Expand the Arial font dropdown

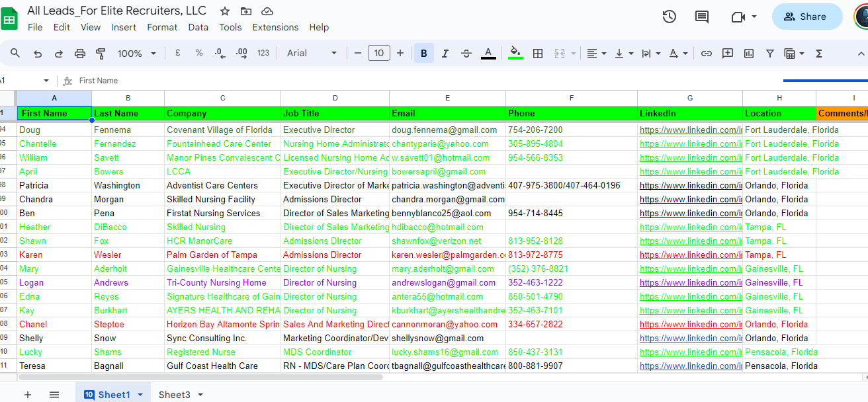[x=310, y=54]
